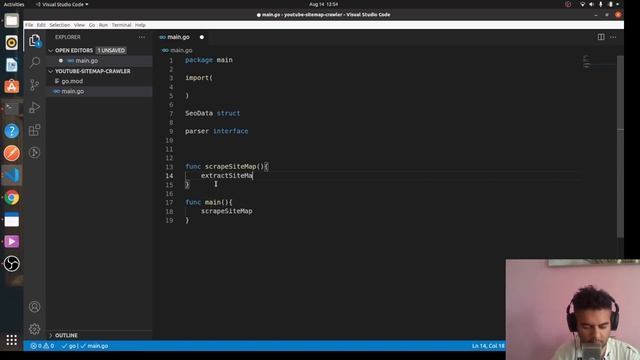Open the purple video player dock icon

pyautogui.click(x=11, y=242)
